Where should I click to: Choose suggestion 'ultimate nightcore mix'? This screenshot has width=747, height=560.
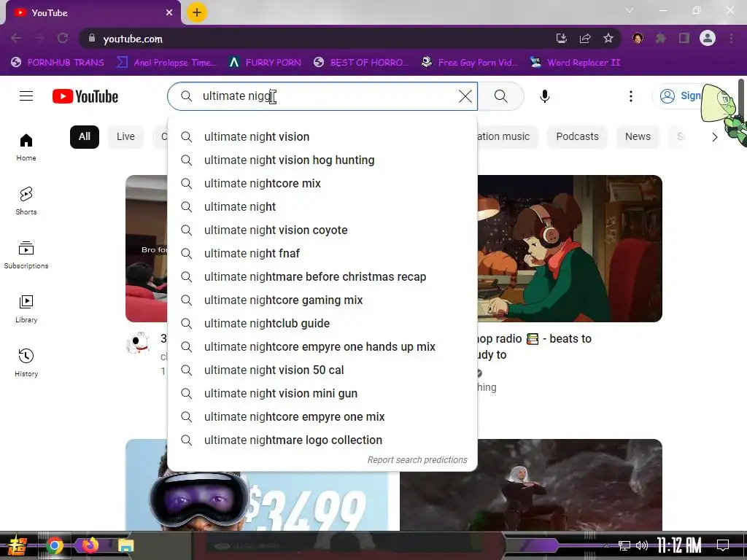point(322,183)
